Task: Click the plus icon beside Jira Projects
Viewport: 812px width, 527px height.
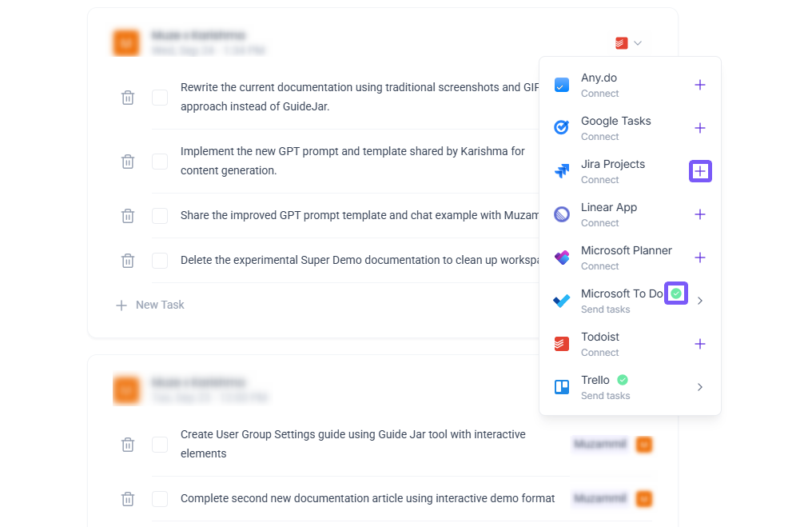Action: click(700, 171)
